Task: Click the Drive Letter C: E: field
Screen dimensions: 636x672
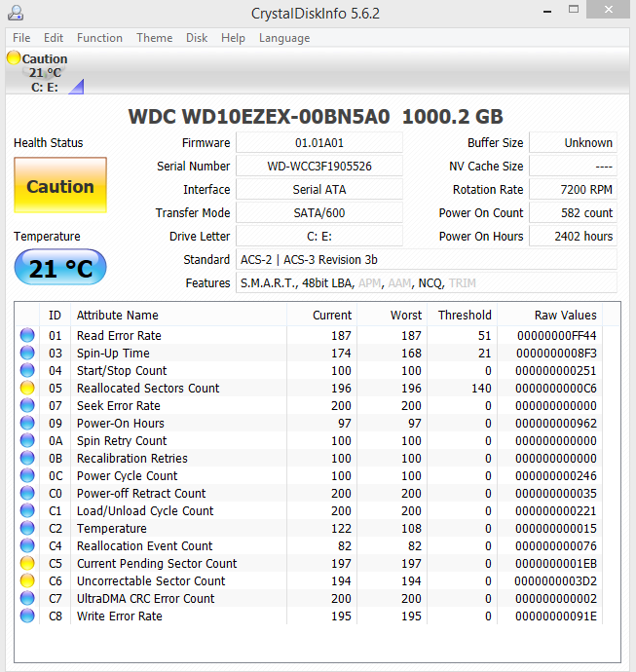Action: [319, 236]
